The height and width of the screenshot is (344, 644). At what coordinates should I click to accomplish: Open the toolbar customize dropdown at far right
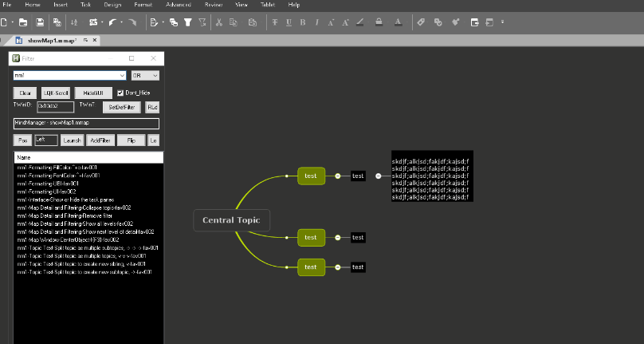[x=502, y=22]
